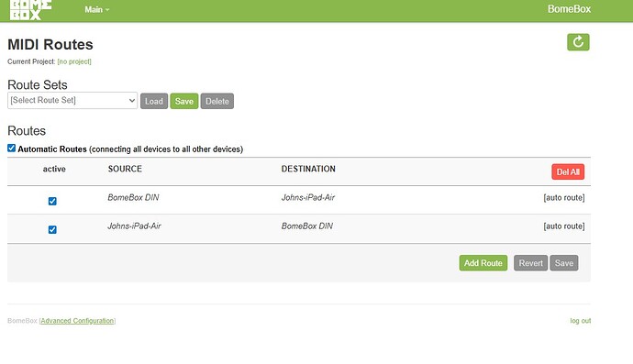The height and width of the screenshot is (364, 633).
Task: Click the [no project] link
Action: pyautogui.click(x=74, y=61)
